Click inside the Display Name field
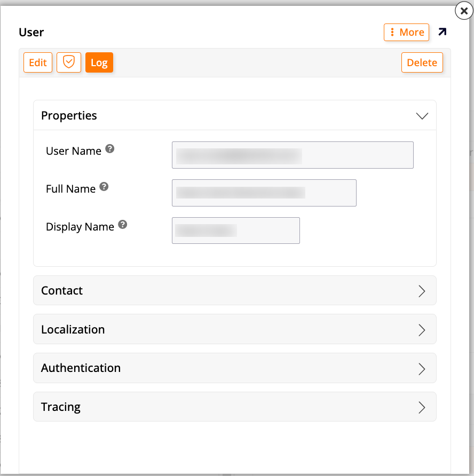This screenshot has height=476, width=474. point(235,231)
